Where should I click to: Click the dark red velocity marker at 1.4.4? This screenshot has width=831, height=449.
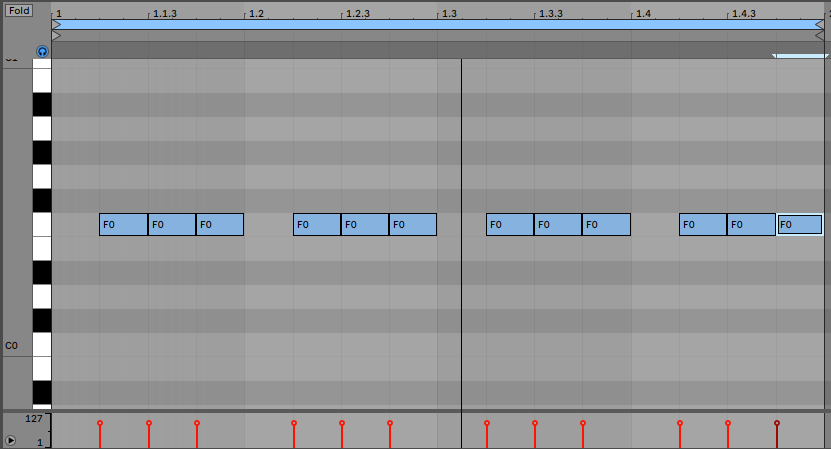[x=777, y=423]
